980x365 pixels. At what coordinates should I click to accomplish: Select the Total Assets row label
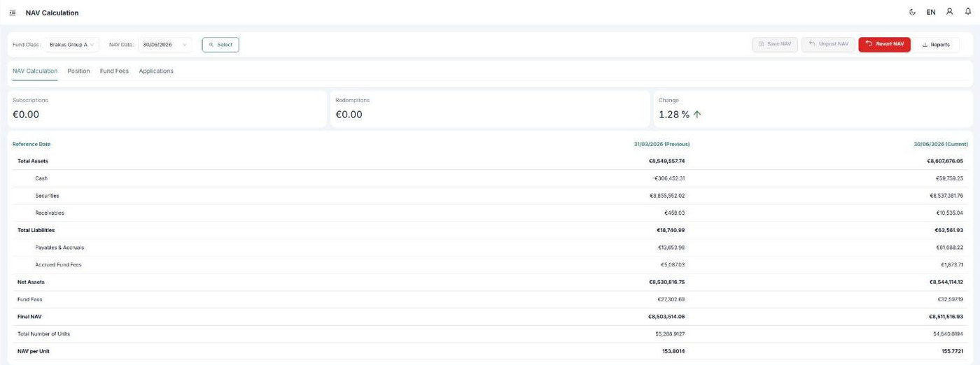point(33,161)
